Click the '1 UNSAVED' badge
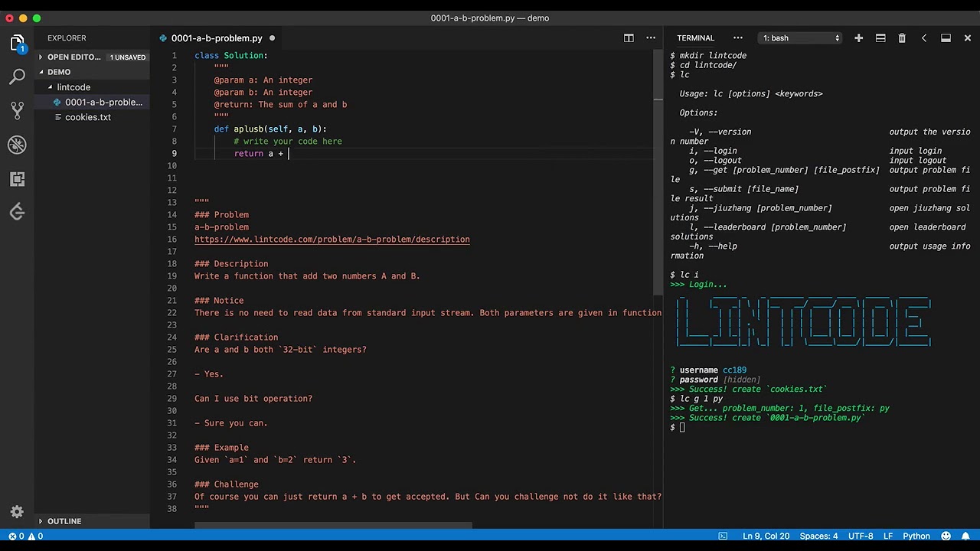Image resolution: width=980 pixels, height=551 pixels. point(127,57)
